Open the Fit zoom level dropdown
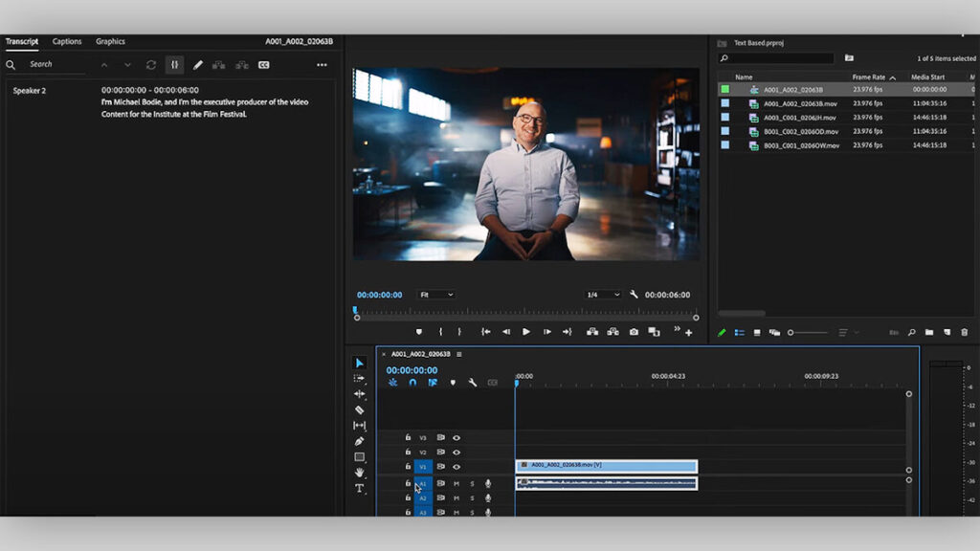This screenshot has height=551, width=980. (x=436, y=295)
